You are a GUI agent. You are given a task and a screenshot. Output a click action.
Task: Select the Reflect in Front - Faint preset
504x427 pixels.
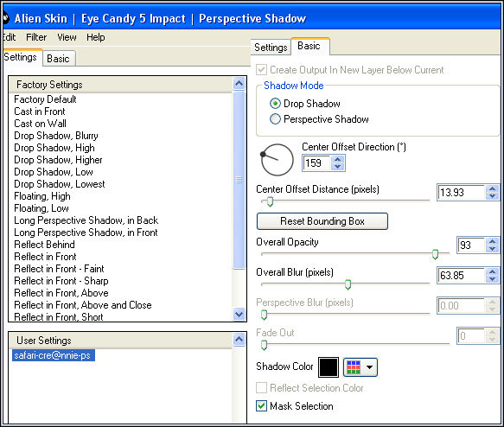pos(59,269)
